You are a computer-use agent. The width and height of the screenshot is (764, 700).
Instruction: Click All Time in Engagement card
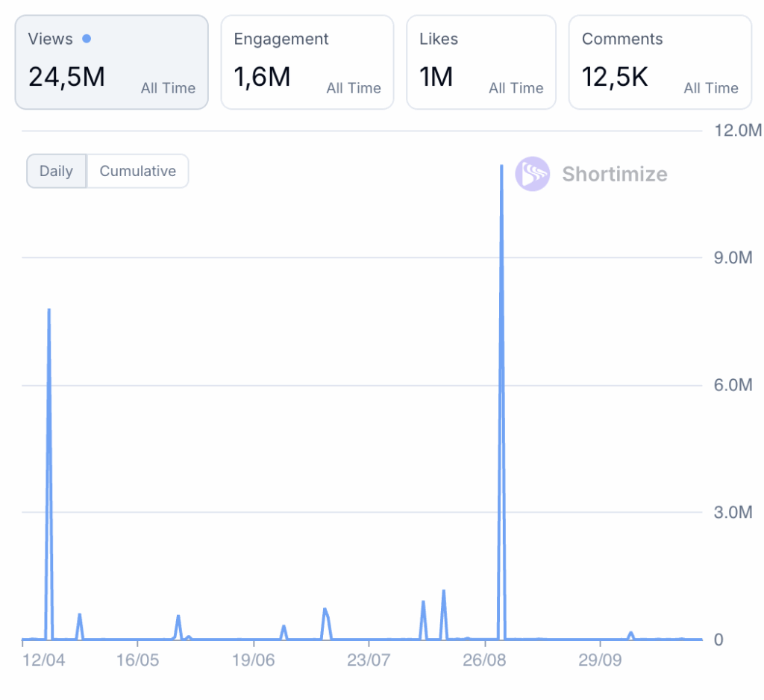point(354,88)
